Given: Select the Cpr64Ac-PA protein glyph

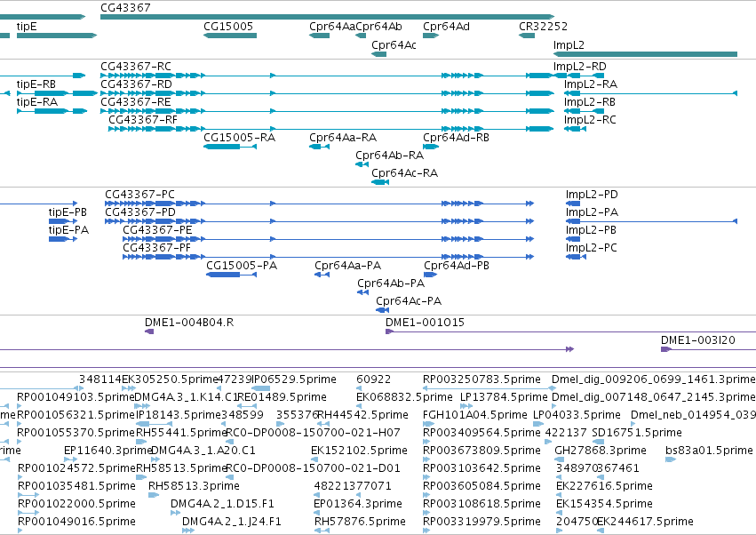Looking at the screenshot, I should click(x=382, y=310).
